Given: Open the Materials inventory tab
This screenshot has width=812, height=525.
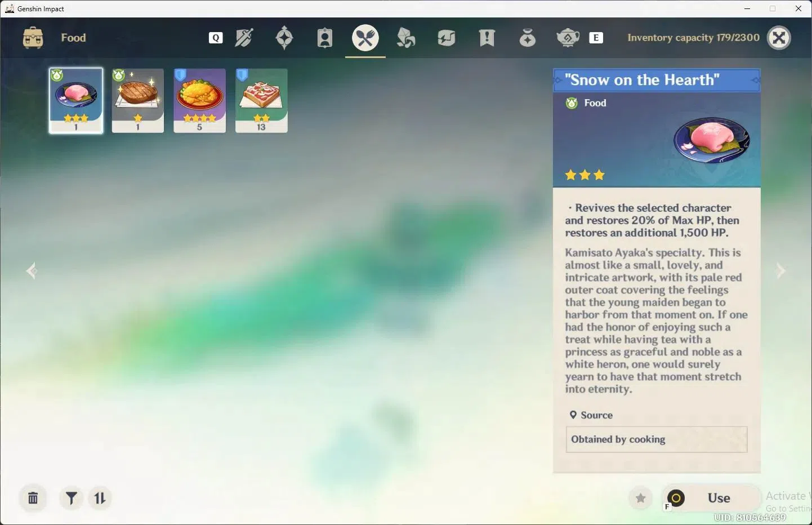Looking at the screenshot, I should (406, 38).
